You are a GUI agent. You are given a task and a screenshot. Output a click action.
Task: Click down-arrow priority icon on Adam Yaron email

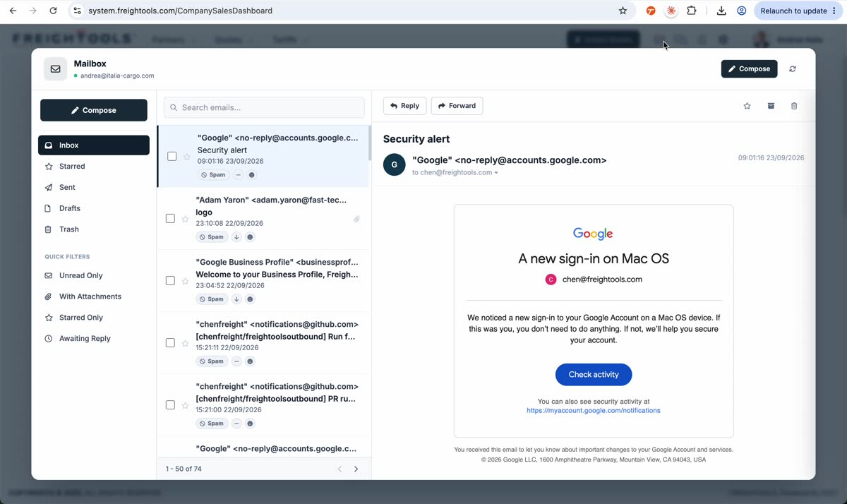point(236,237)
